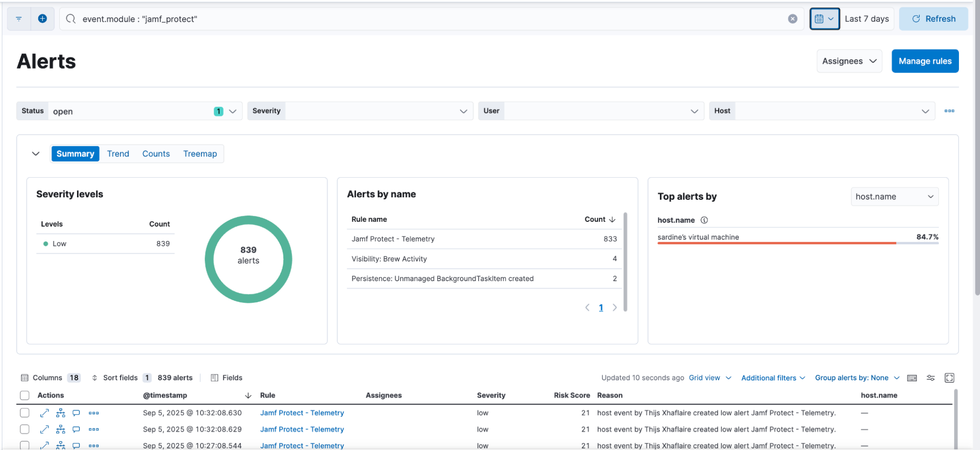The image size is (980, 450).
Task: Enter full screen mode for alerts table
Action: point(949,377)
